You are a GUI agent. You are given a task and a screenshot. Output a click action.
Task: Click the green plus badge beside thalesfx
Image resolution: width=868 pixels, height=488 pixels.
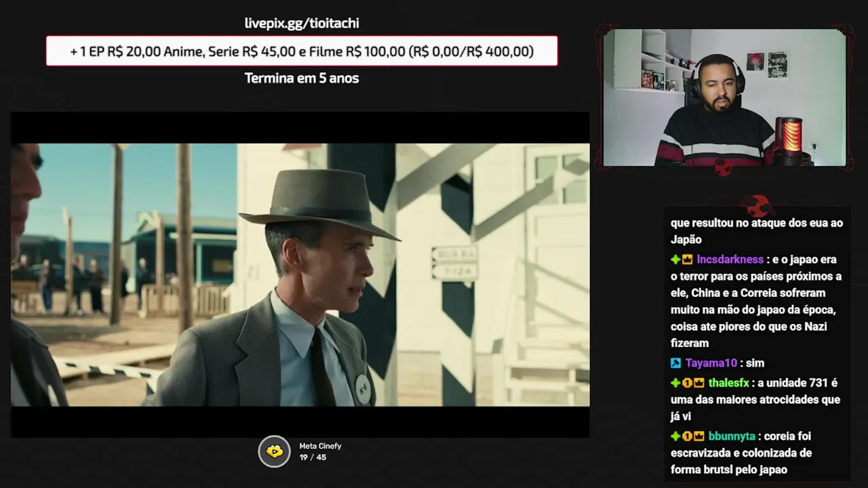coord(675,383)
